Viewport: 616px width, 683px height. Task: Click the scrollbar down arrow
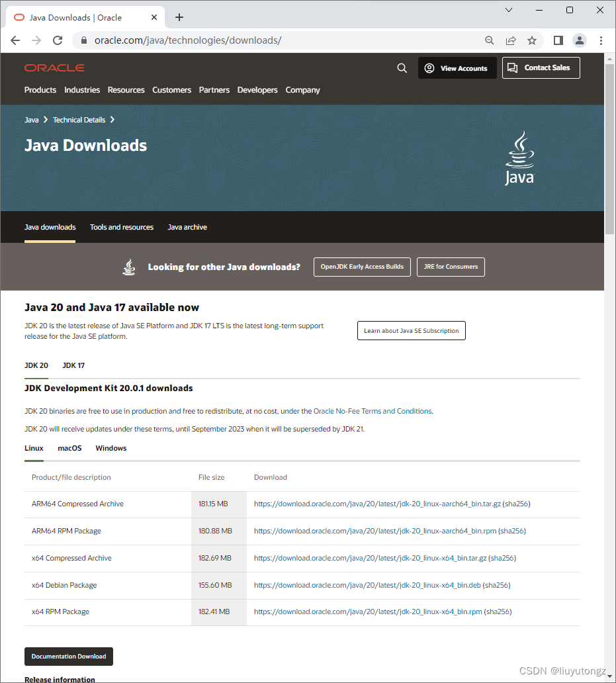tap(609, 676)
